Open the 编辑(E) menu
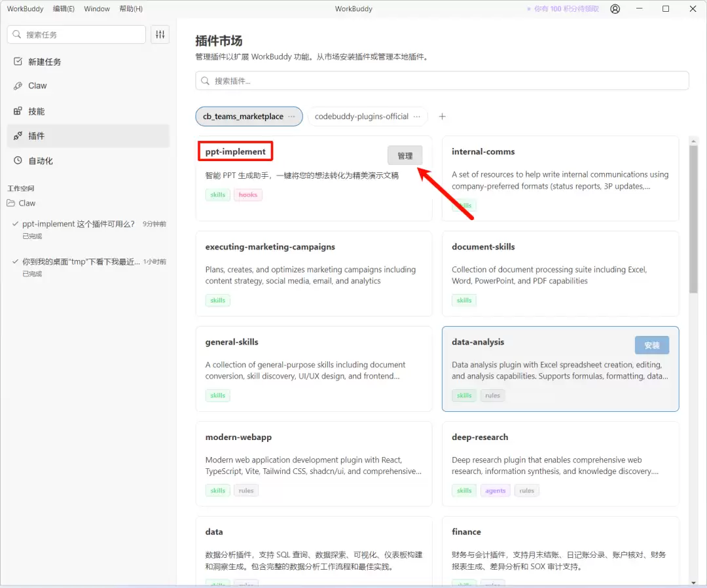 pos(63,9)
